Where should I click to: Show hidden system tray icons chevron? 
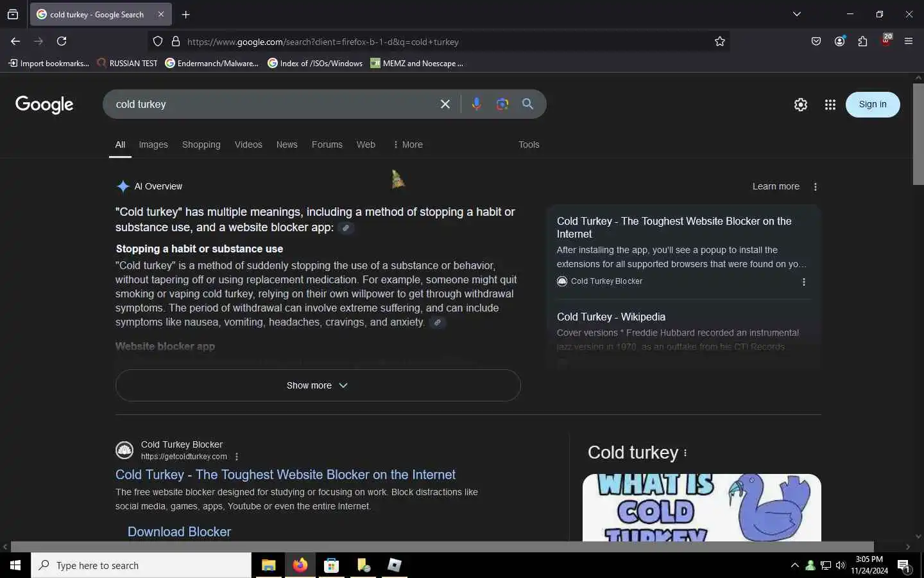click(795, 565)
